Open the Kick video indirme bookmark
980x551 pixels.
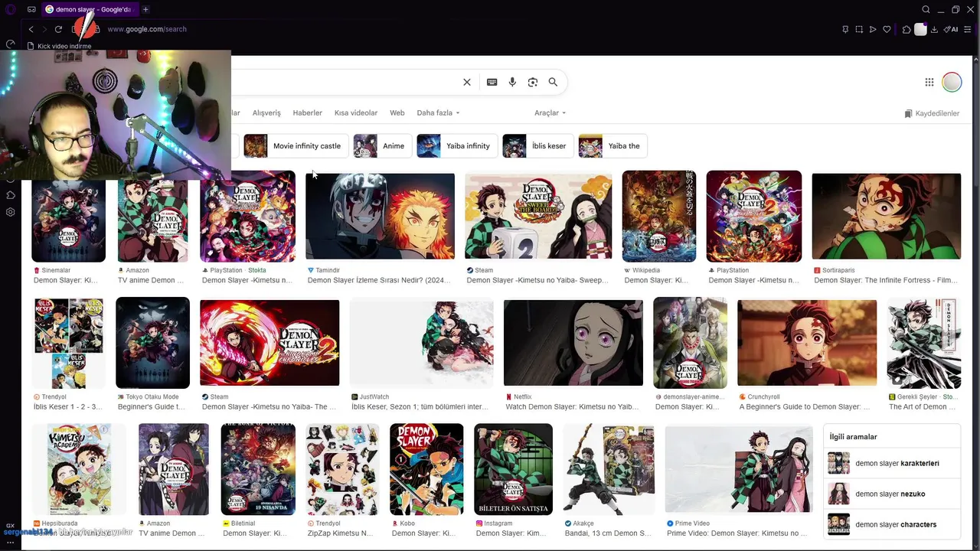click(59, 46)
